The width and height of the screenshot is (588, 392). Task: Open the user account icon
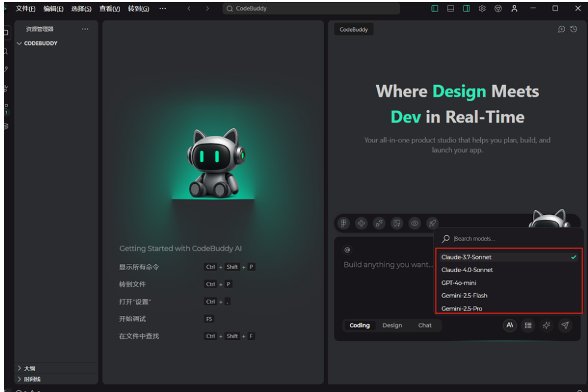pos(514,8)
